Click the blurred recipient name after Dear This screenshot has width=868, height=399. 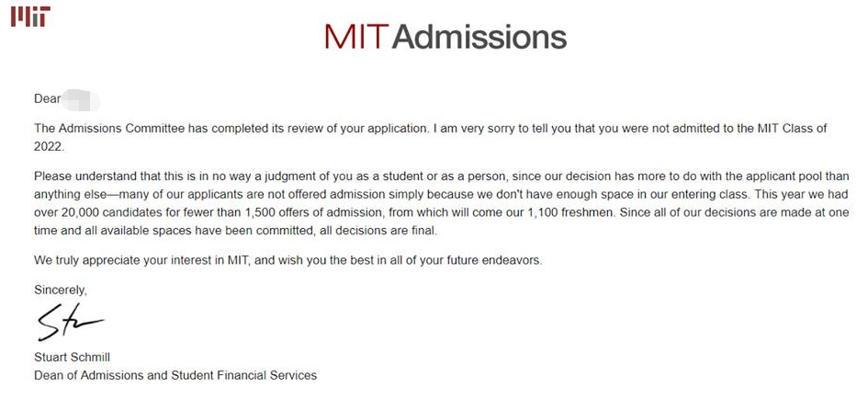tap(81, 100)
